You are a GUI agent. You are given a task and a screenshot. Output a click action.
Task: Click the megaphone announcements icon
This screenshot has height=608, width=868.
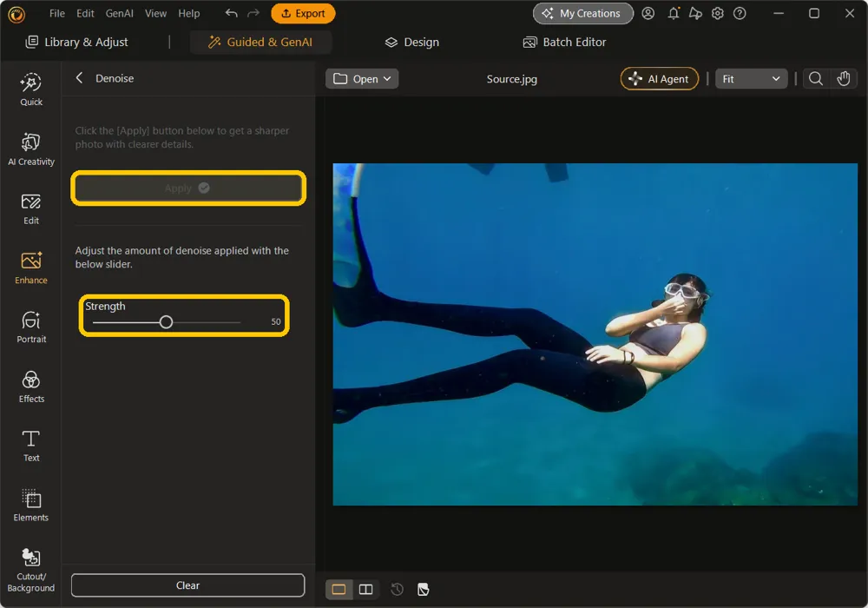(695, 13)
